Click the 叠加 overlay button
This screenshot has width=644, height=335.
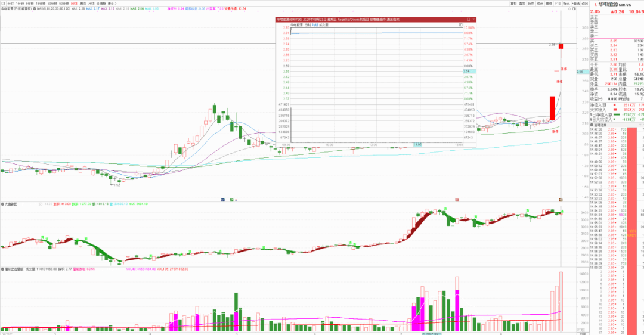[522, 4]
